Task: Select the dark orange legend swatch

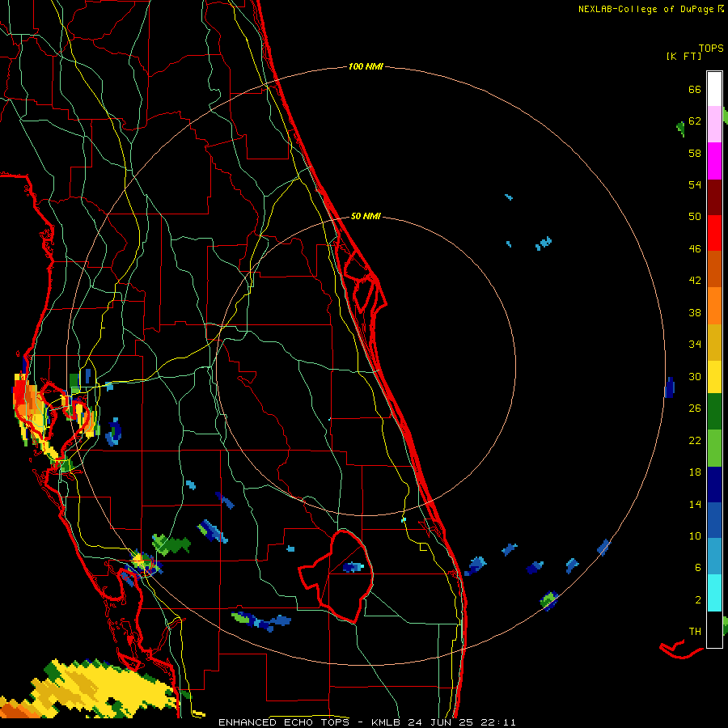Action: point(714,269)
